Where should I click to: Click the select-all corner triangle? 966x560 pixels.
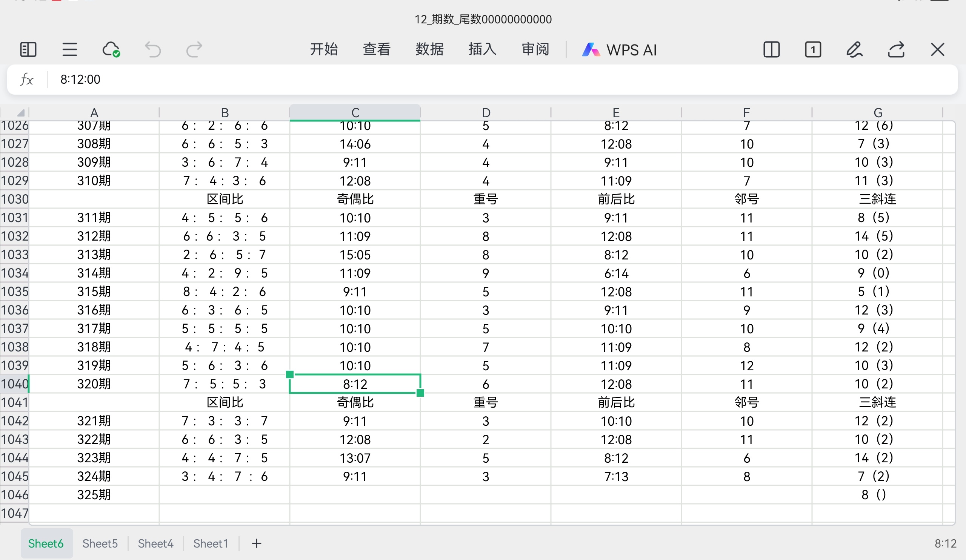click(x=20, y=113)
